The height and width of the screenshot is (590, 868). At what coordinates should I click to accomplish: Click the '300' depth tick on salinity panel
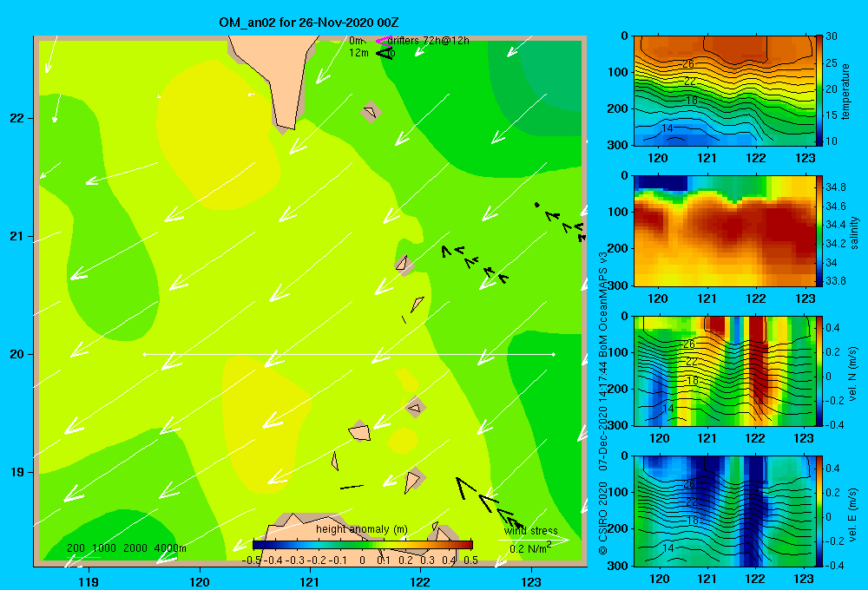[618, 285]
